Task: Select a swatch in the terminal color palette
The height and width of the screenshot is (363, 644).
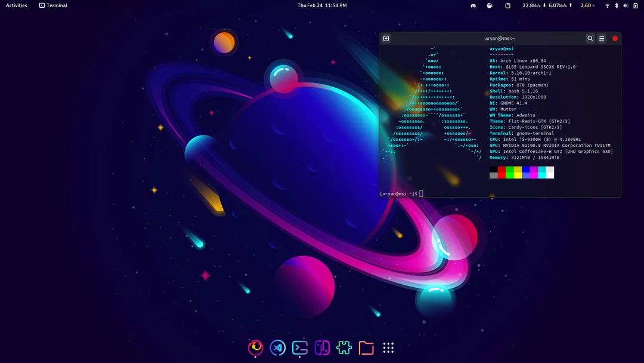Action: 522,172
